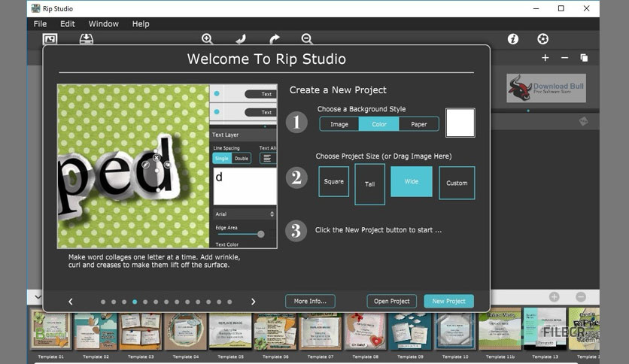The height and width of the screenshot is (364, 629).
Task: Select the Template 01 thumbnail
Action: pyautogui.click(x=51, y=329)
